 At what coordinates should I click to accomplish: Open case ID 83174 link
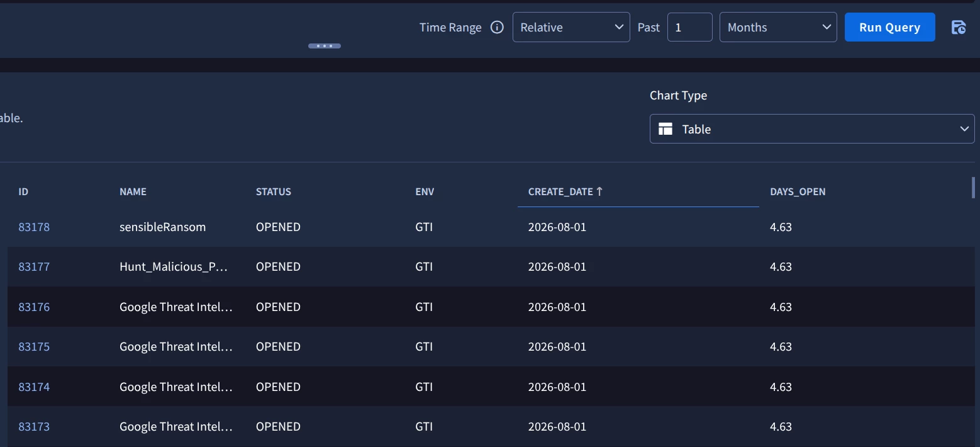[x=34, y=387]
